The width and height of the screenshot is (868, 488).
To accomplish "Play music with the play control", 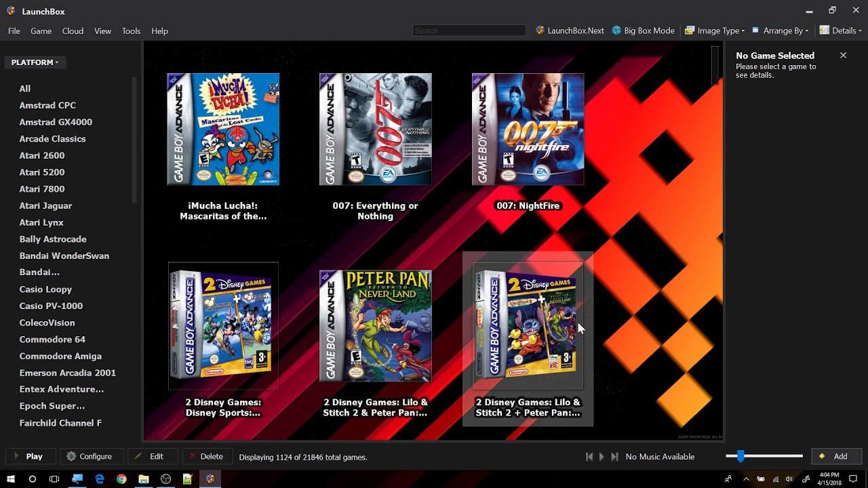I will [x=601, y=457].
